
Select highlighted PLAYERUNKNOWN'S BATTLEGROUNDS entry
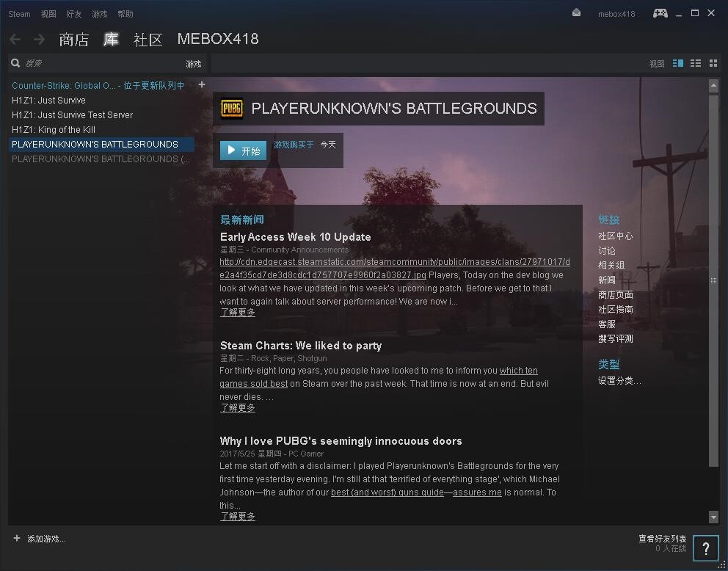101,145
